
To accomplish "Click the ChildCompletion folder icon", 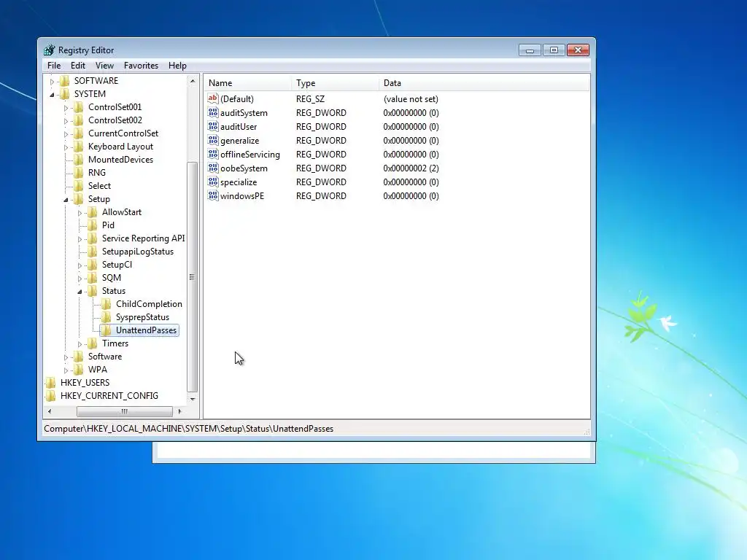I will (x=107, y=304).
